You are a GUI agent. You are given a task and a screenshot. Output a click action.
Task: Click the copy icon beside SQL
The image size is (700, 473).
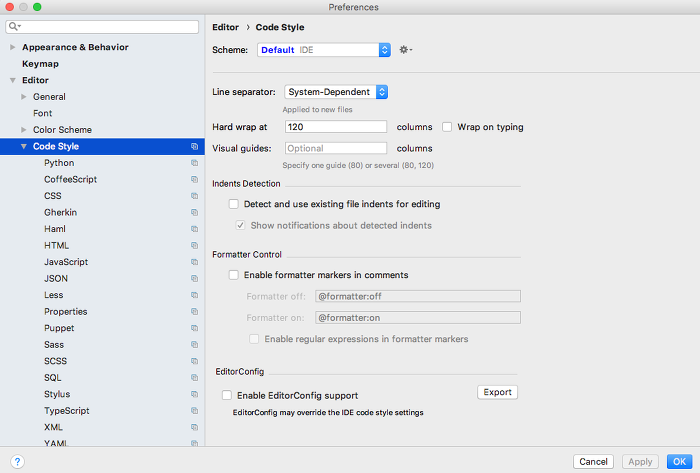[194, 378]
